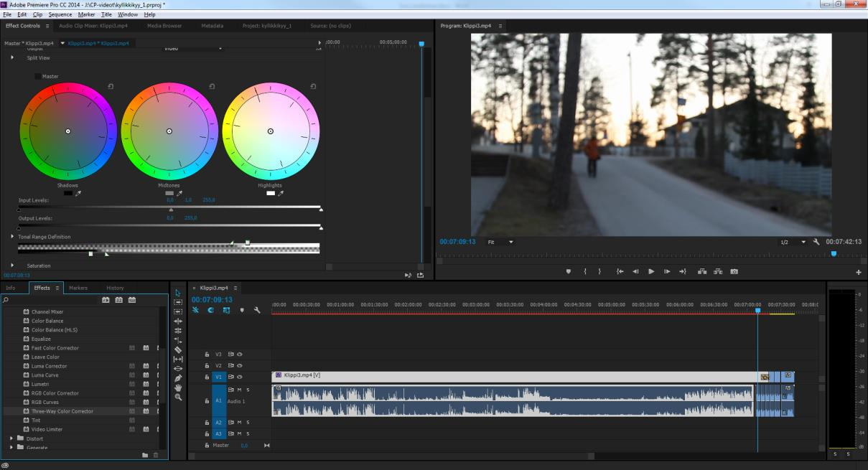
Task: Add marker in the timeline panel
Action: pyautogui.click(x=242, y=310)
